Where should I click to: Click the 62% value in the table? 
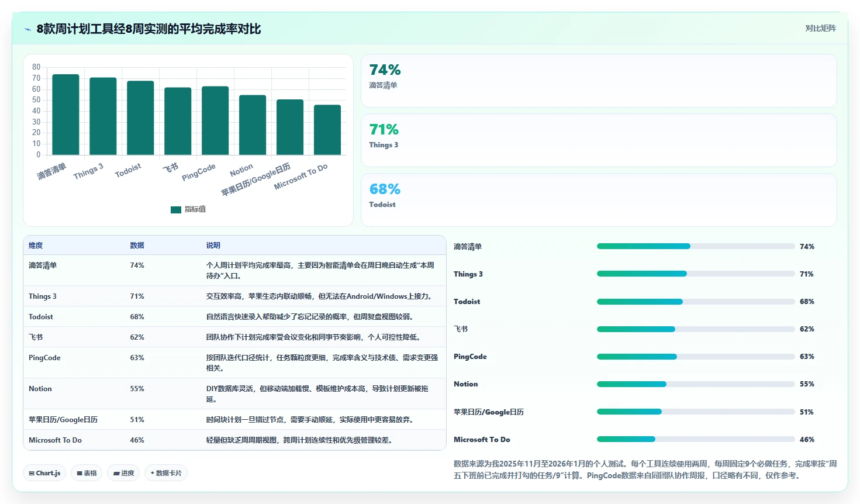click(x=137, y=337)
